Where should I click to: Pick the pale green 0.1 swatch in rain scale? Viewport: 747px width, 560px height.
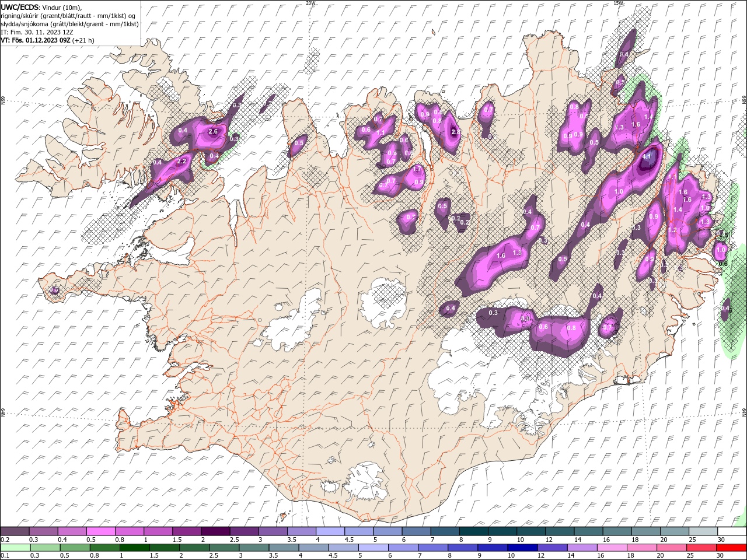(x=15, y=548)
